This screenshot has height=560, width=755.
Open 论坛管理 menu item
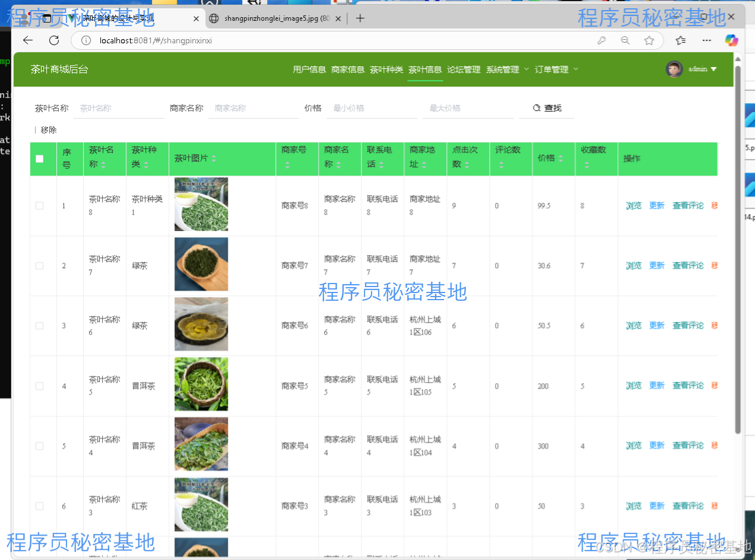[464, 69]
